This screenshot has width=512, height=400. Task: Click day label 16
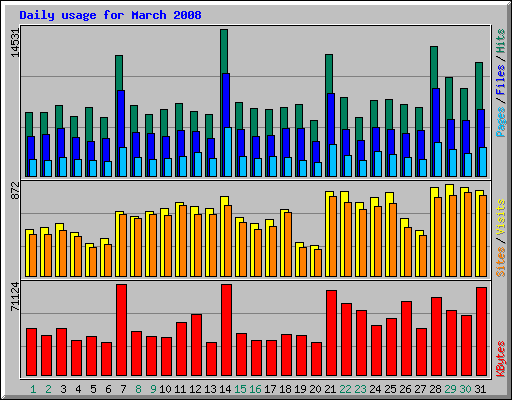255,389
